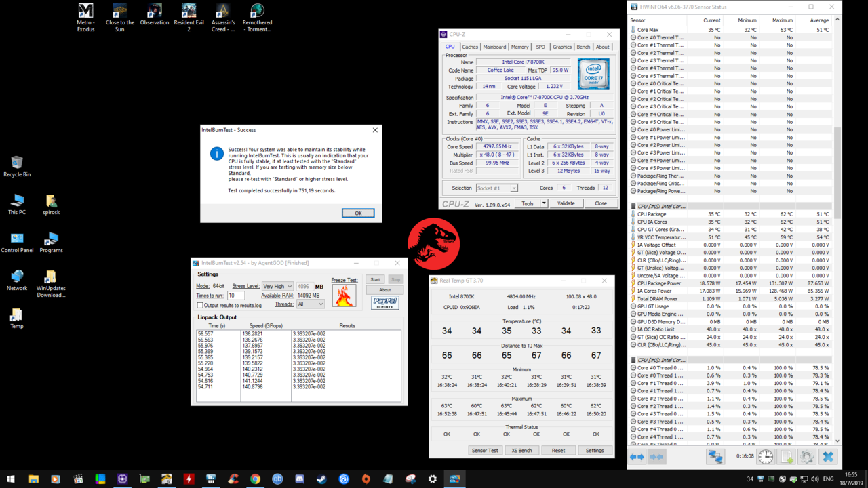The image size is (868, 488).
Task: Click the Times to run input field
Action: tap(236, 296)
